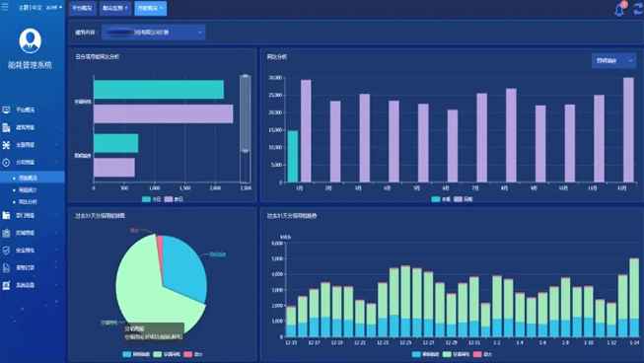Expand the 系统设置 sidebar chevron
Viewport: 644px width, 363px height.
[56, 285]
